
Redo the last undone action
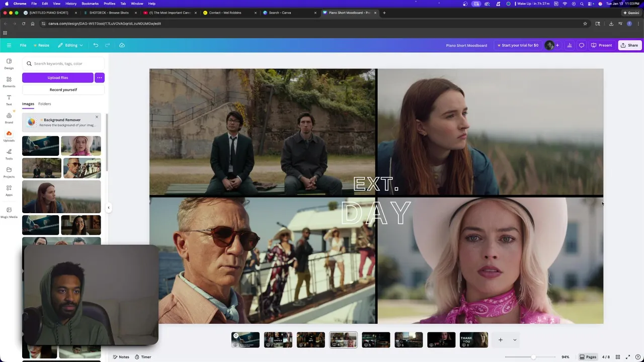tap(107, 45)
